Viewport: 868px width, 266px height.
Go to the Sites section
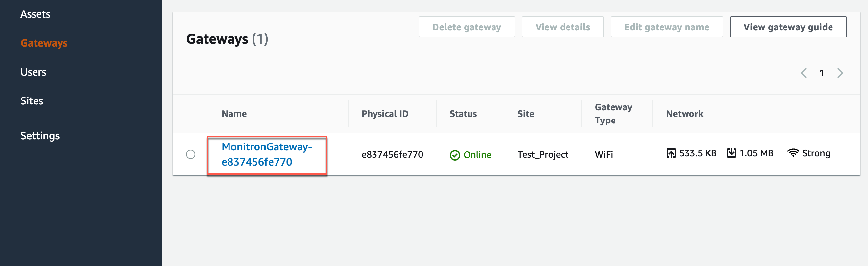pos(32,100)
